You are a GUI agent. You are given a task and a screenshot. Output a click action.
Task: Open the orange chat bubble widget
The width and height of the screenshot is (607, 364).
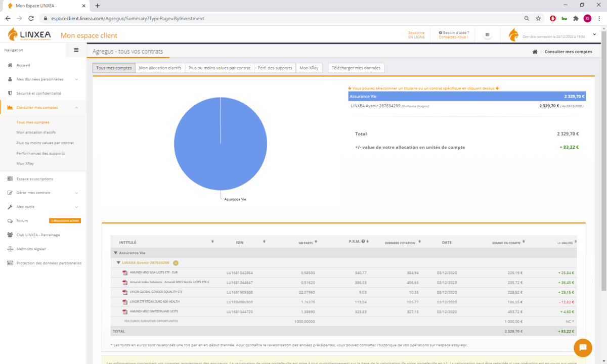583,347
